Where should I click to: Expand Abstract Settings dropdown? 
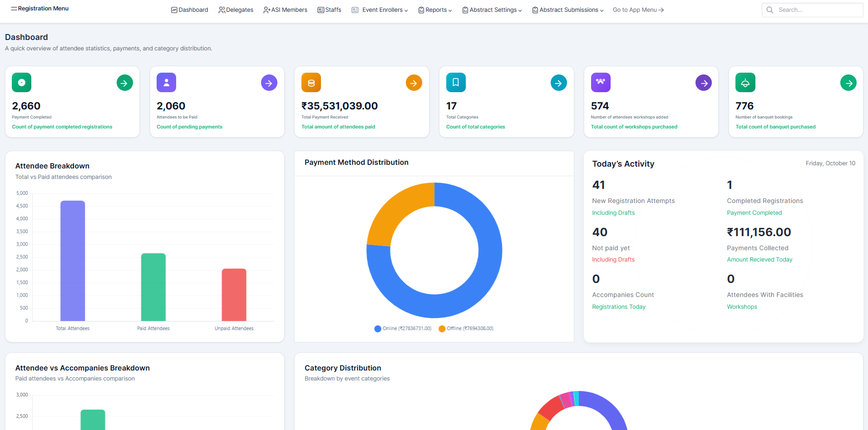(x=492, y=10)
